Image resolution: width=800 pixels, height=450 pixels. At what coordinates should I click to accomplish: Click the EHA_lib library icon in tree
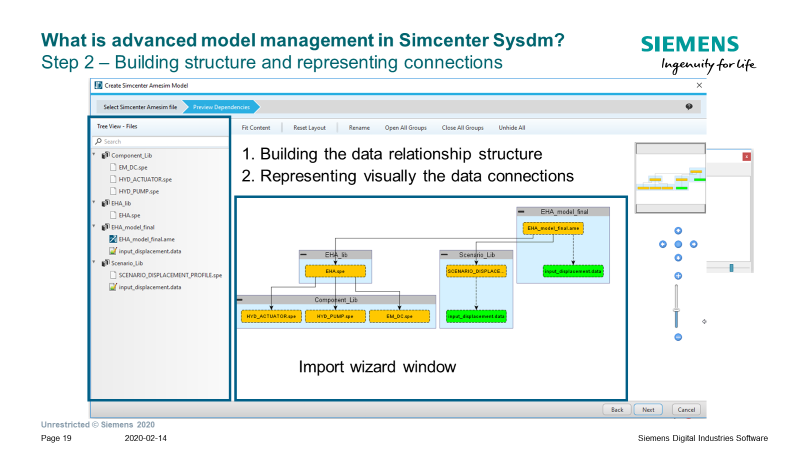coord(106,203)
